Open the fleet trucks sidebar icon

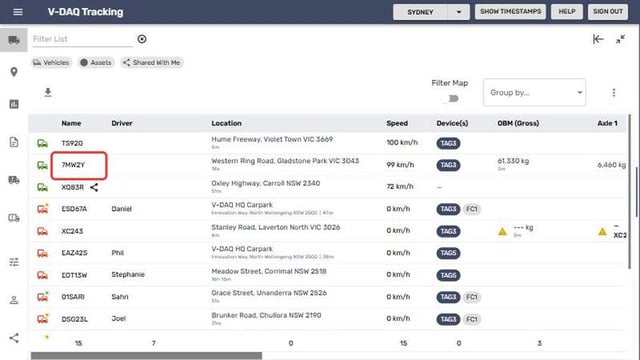(14, 180)
